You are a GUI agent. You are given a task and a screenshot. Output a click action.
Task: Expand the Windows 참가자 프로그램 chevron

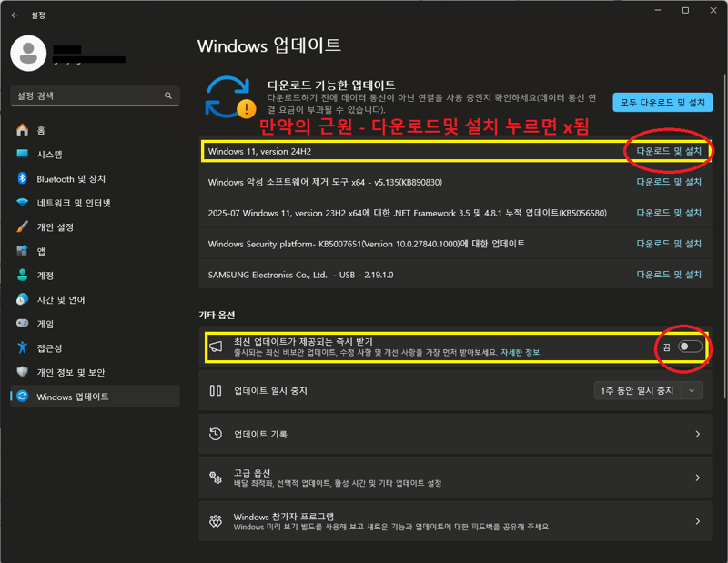(x=697, y=521)
